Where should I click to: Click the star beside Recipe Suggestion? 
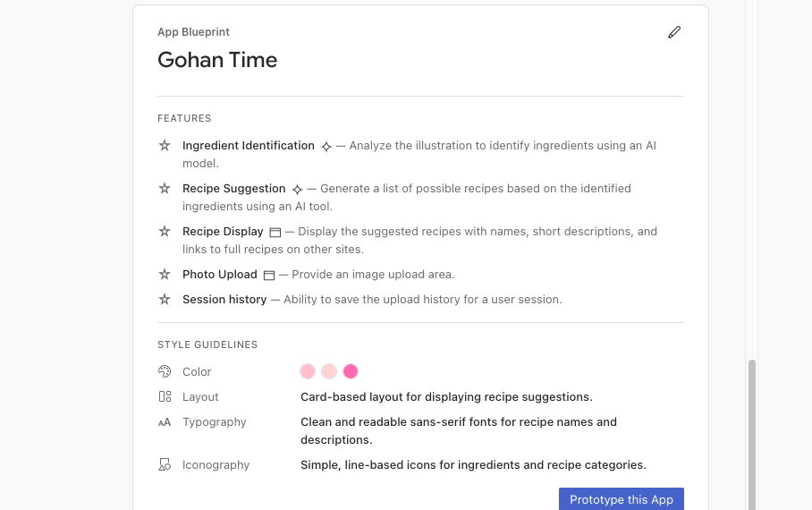click(x=165, y=189)
